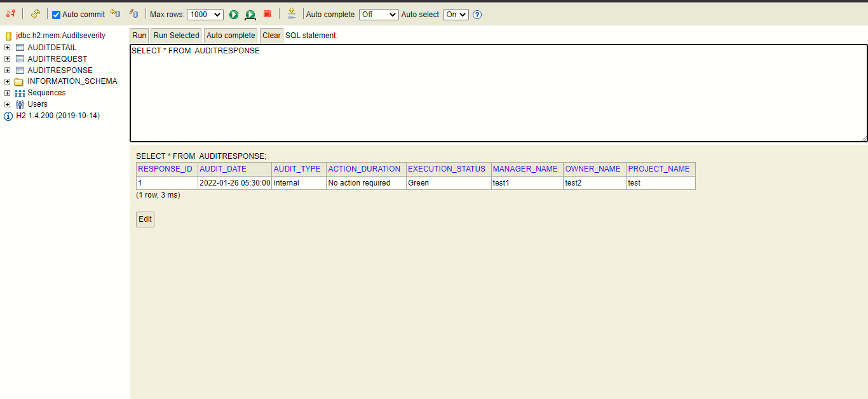Image resolution: width=868 pixels, height=399 pixels.
Task: Toggle the Auto commit checkbox
Action: coord(56,15)
